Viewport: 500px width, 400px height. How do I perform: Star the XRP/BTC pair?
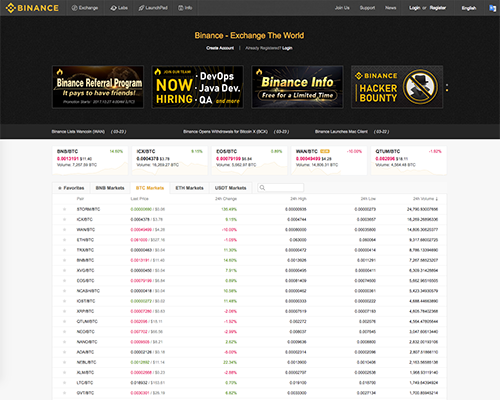(64, 311)
